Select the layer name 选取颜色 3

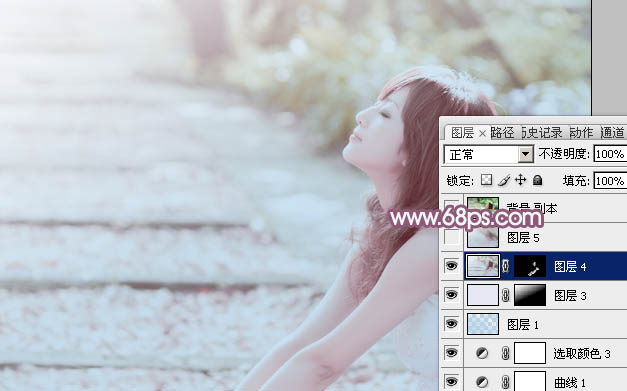click(582, 353)
